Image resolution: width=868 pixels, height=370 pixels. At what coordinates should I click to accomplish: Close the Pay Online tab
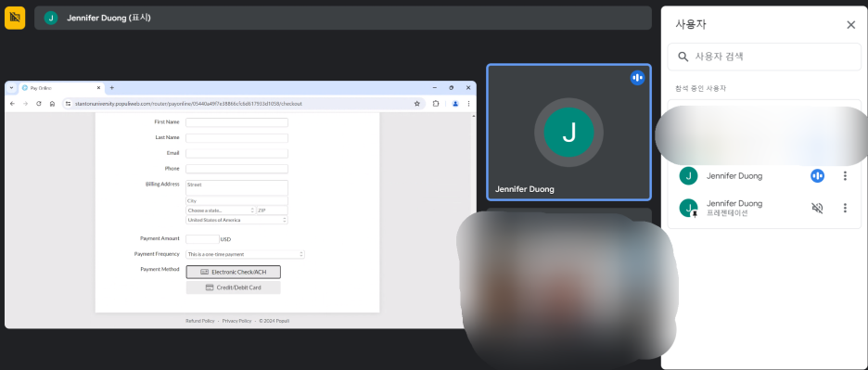[x=98, y=88]
